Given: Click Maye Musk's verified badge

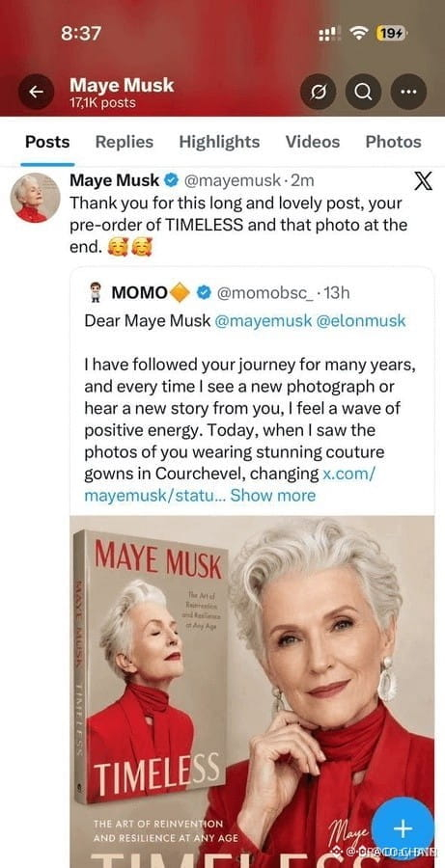Looking at the screenshot, I should tap(170, 180).
